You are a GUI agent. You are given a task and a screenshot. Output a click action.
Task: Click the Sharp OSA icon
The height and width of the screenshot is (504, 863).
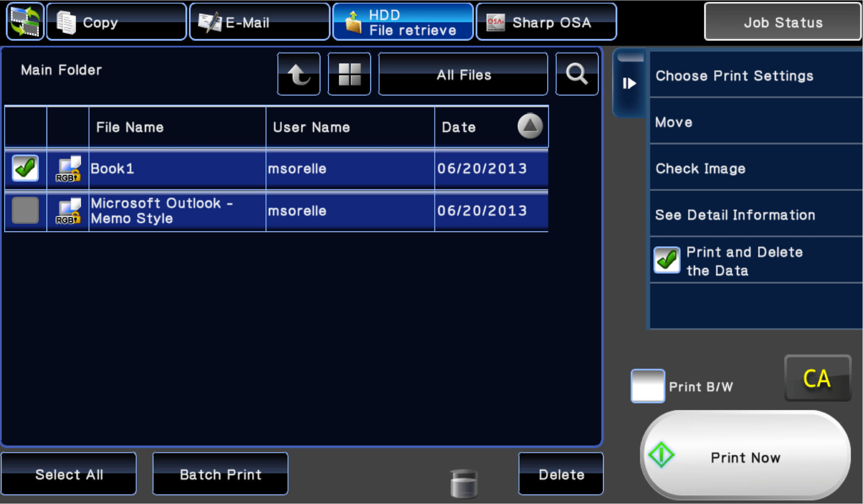click(495, 21)
